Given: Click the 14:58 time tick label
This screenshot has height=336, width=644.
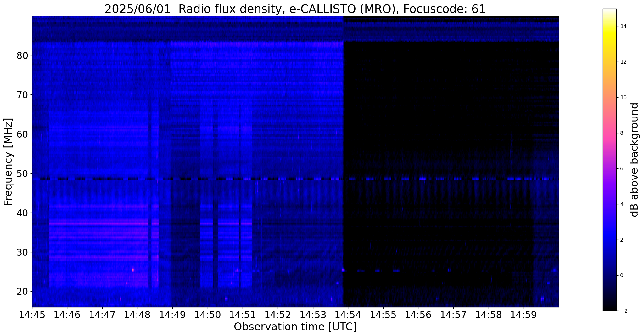Looking at the screenshot, I should pos(488,315).
